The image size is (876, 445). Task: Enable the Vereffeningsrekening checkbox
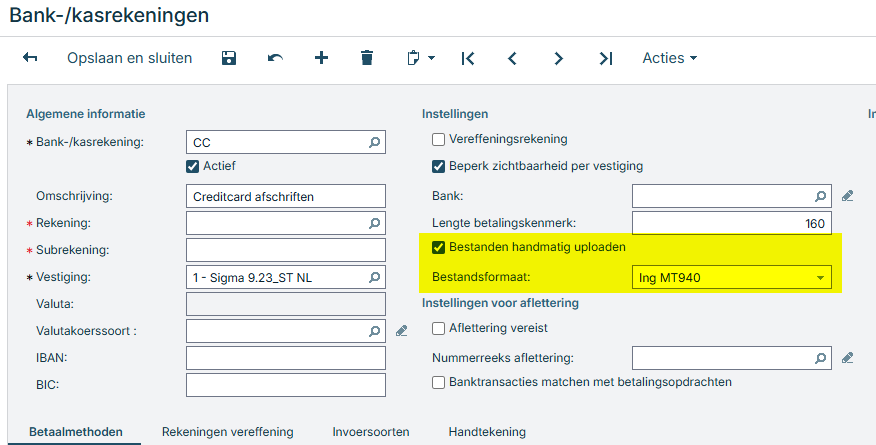[x=439, y=140]
